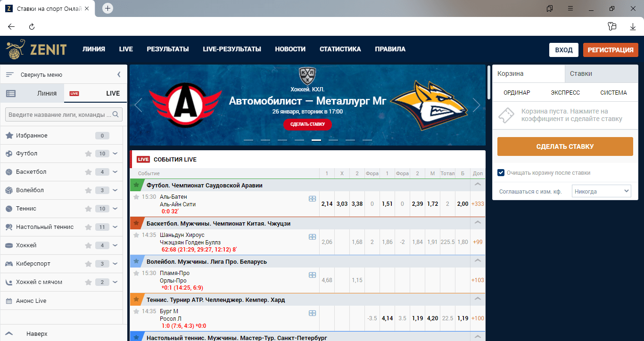644x341 pixels.
Task: Select the active fifth banner slide indicator
Action: (x=316, y=140)
